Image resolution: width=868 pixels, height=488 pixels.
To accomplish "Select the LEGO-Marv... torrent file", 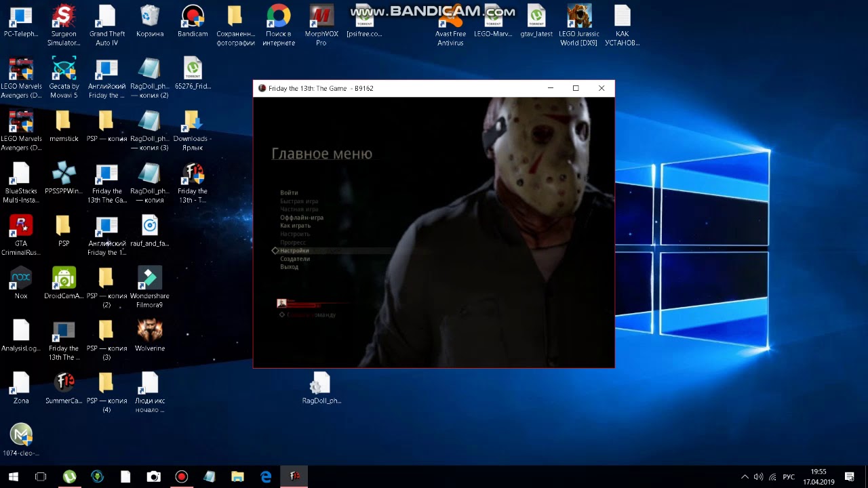I will [x=493, y=22].
